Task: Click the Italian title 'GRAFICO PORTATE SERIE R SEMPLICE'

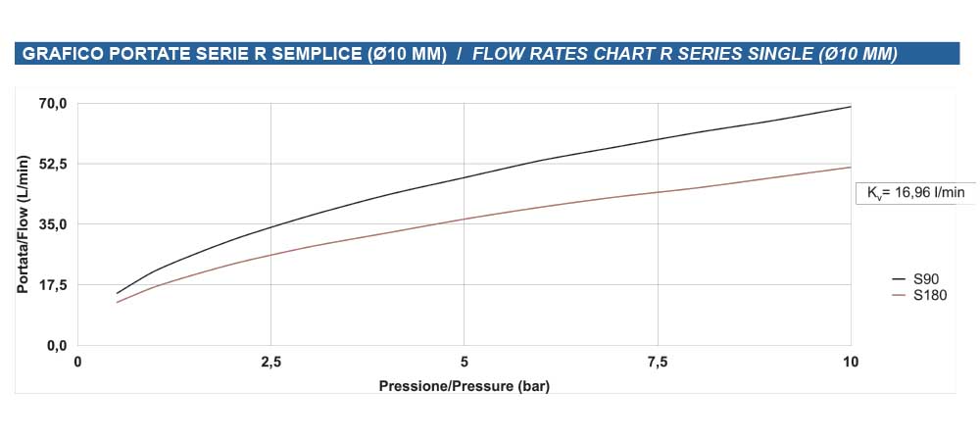Action: pyautogui.click(x=234, y=54)
